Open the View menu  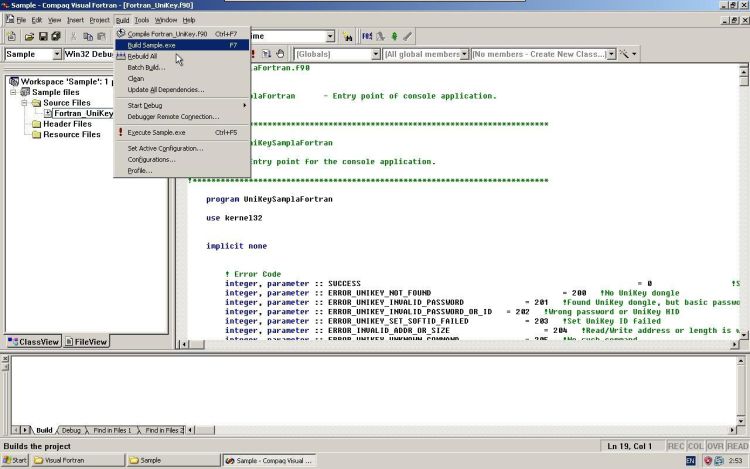(x=55, y=20)
